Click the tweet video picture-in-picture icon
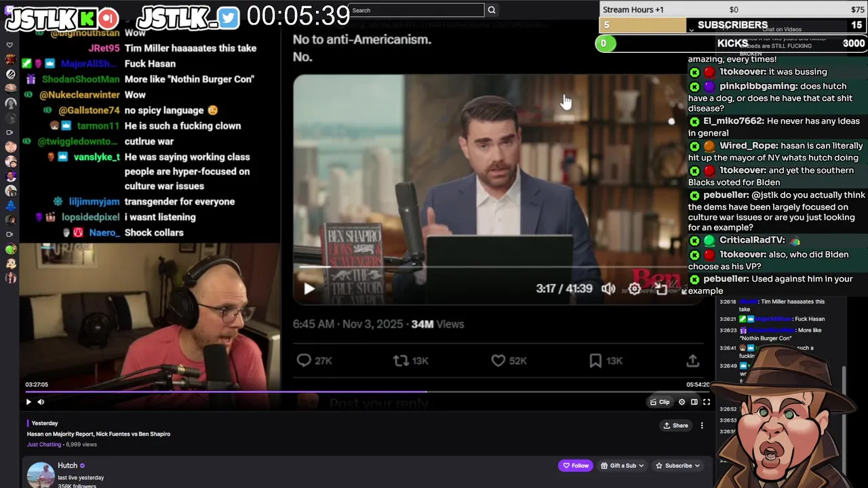 pyautogui.click(x=660, y=289)
